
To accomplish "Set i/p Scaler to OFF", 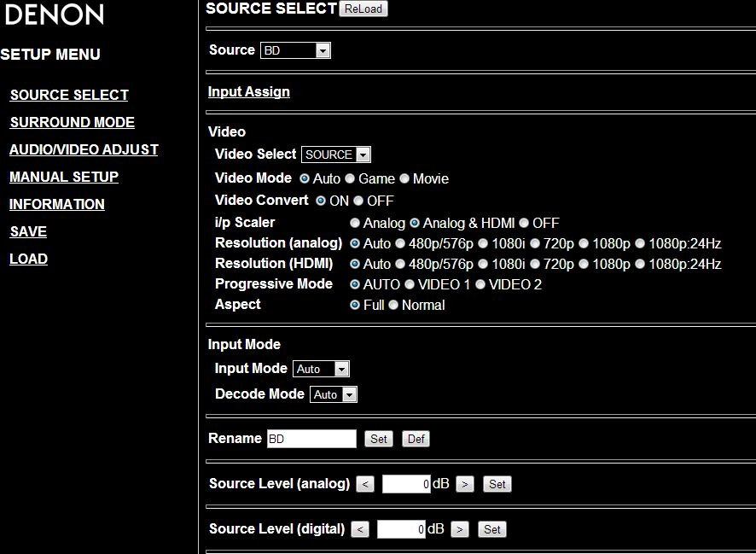I will pos(524,223).
